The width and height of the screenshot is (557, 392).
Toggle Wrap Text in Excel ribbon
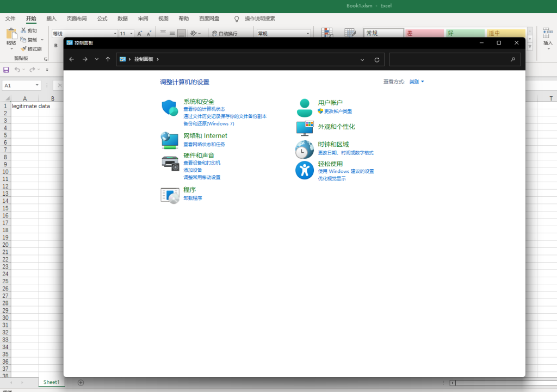(225, 33)
